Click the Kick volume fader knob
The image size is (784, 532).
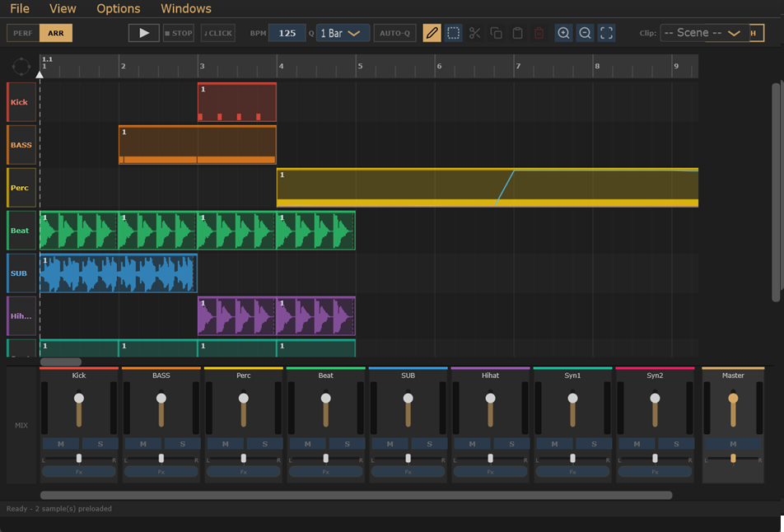[x=79, y=398]
